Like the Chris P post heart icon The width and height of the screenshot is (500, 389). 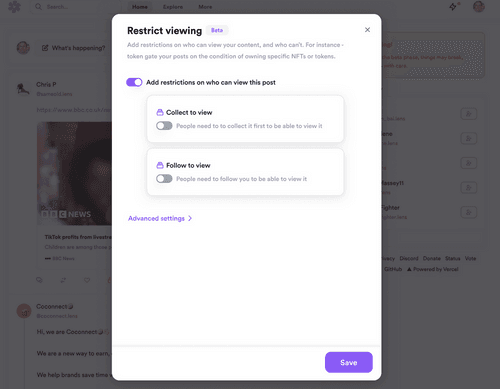[x=87, y=280]
